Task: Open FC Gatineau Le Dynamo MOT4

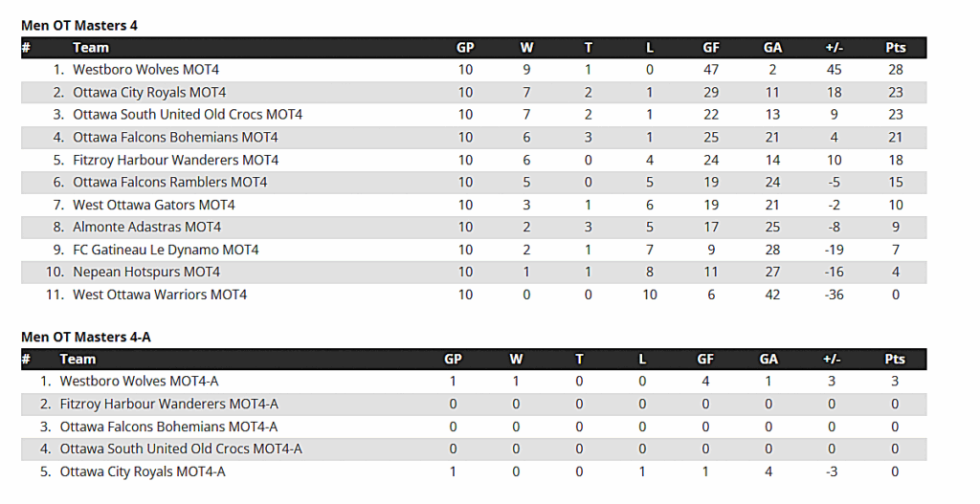Action: tap(166, 250)
